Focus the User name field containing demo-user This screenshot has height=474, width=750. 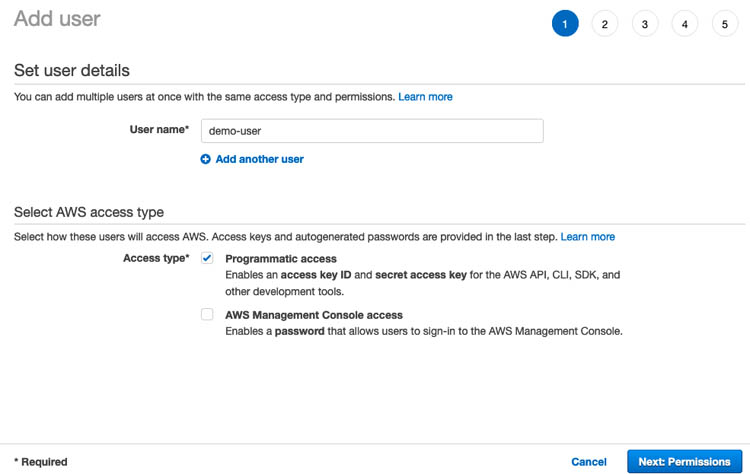click(372, 131)
